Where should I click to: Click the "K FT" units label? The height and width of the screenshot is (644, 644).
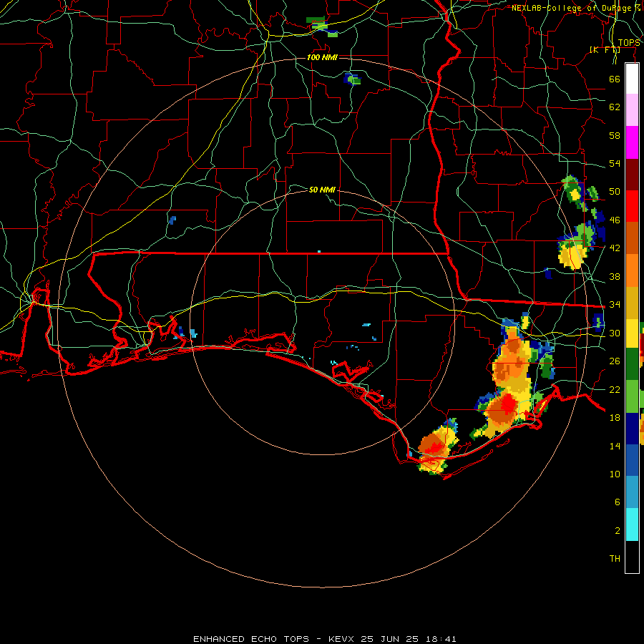click(605, 49)
